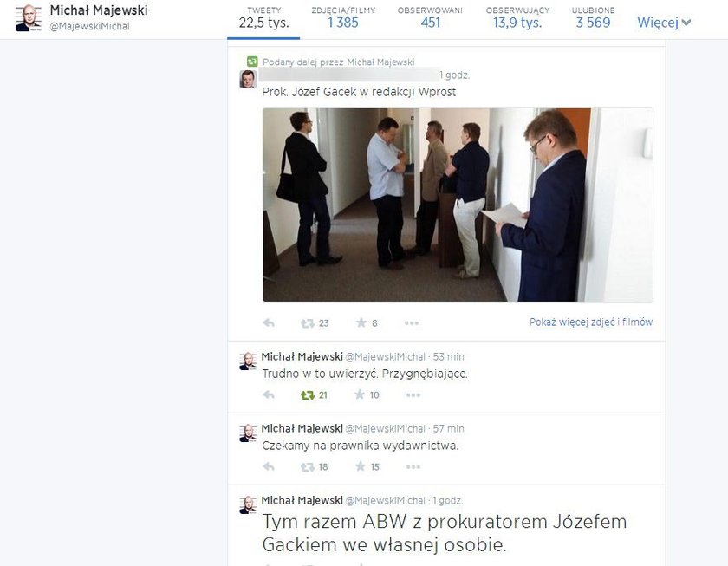Favorite the photo tweet with 8 stars
This screenshot has height=566, width=728.
click(x=361, y=322)
